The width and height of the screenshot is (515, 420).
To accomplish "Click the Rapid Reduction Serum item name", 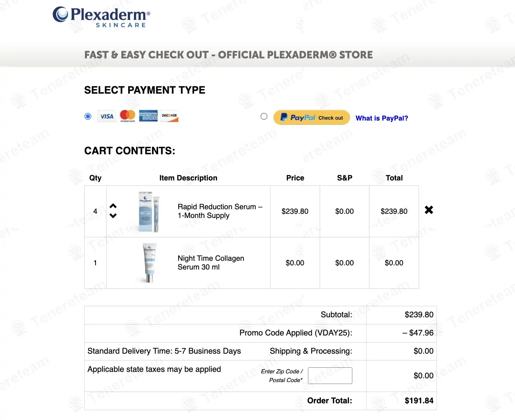I will point(220,211).
